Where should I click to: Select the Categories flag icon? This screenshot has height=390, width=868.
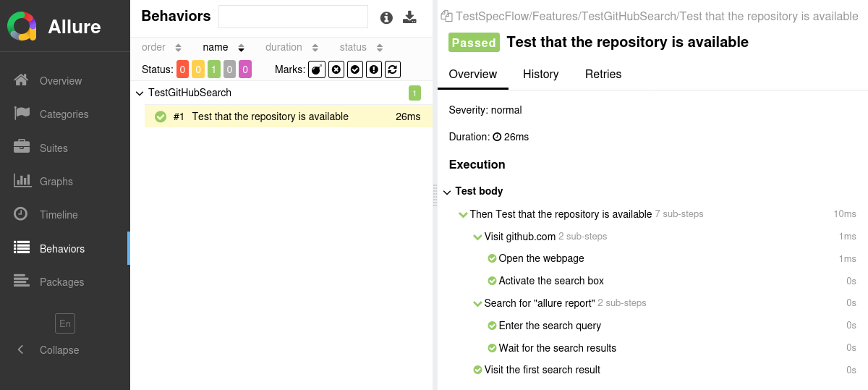[22, 114]
